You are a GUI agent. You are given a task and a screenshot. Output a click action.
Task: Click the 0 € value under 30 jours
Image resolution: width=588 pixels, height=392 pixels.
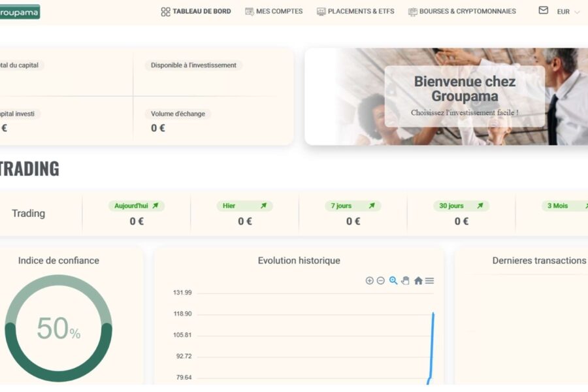coord(461,221)
